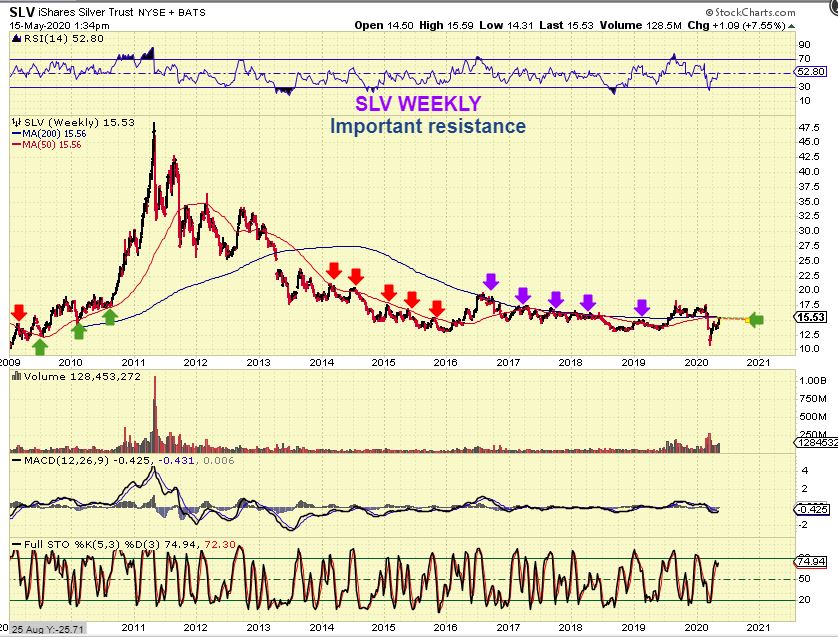Open the StockCharts.com link
838x637 pixels.
click(755, 12)
